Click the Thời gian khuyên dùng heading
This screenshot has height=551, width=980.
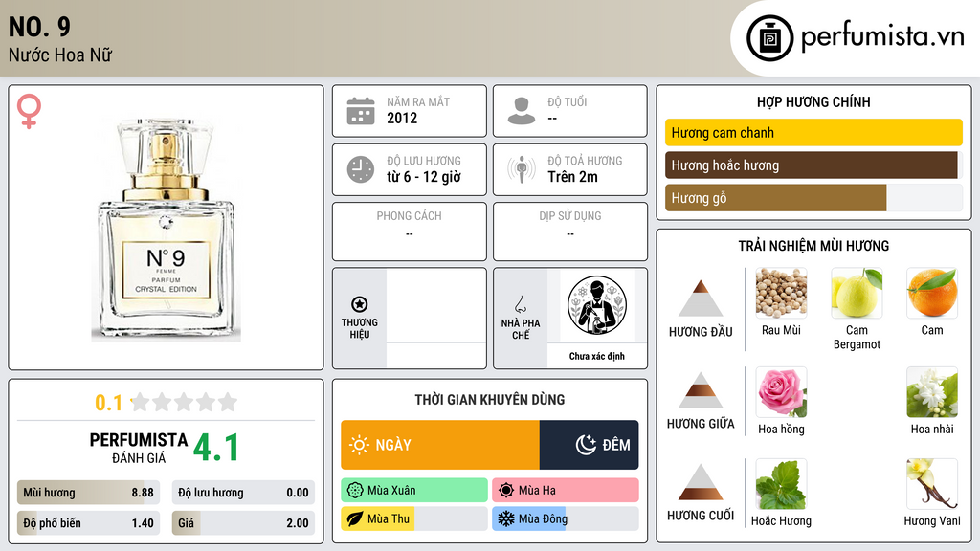coord(490,399)
